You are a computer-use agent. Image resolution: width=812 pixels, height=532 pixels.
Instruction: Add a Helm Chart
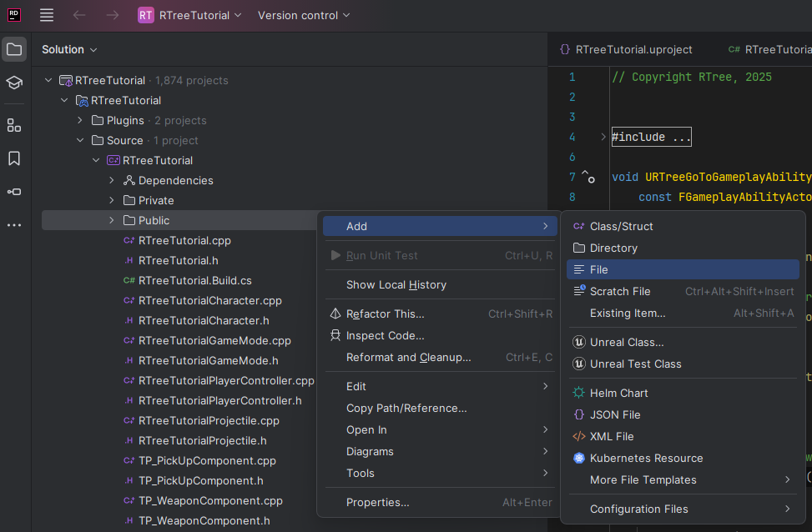pos(683,393)
